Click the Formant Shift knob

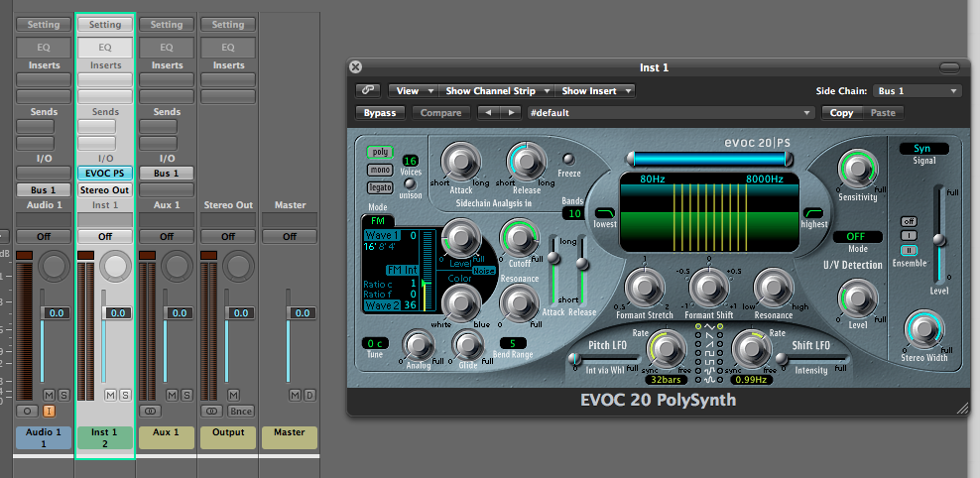[x=709, y=288]
